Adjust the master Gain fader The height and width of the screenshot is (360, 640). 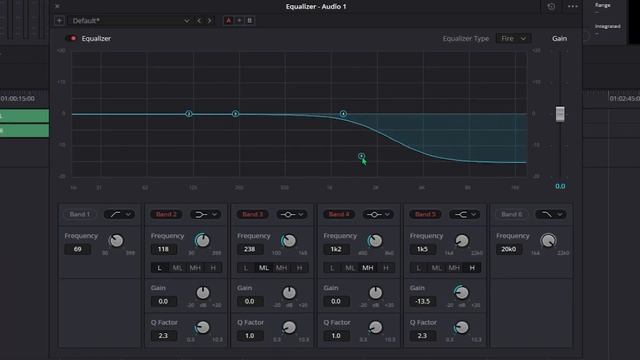point(560,114)
